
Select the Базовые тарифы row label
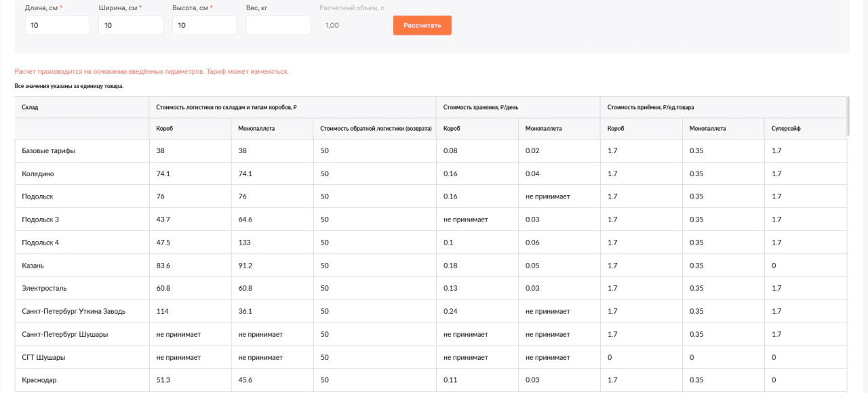pyautogui.click(x=48, y=151)
